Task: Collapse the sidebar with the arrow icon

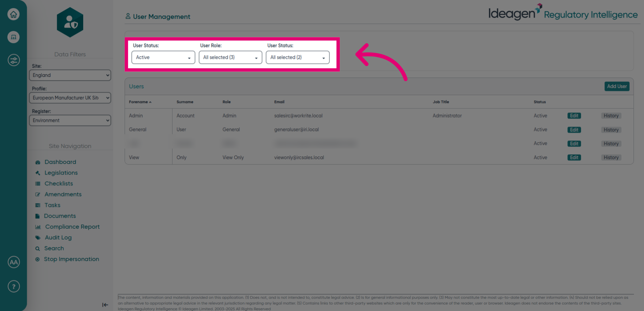Action: pyautogui.click(x=105, y=305)
